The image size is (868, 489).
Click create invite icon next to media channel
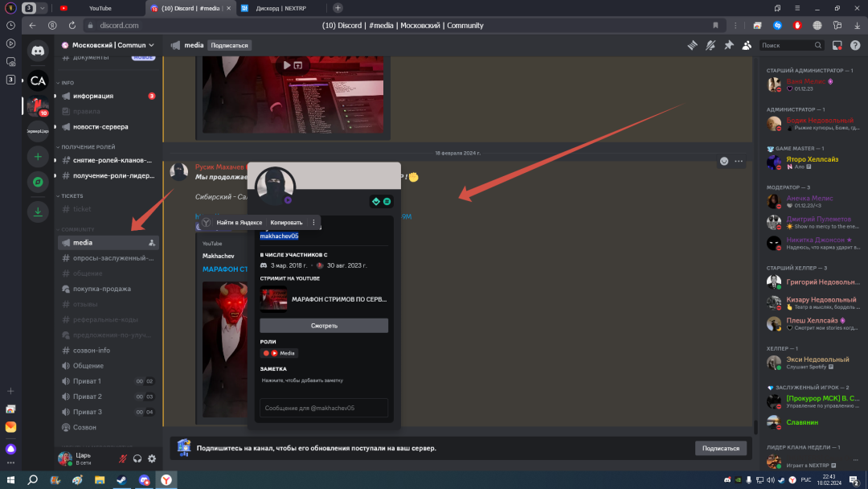pos(152,243)
